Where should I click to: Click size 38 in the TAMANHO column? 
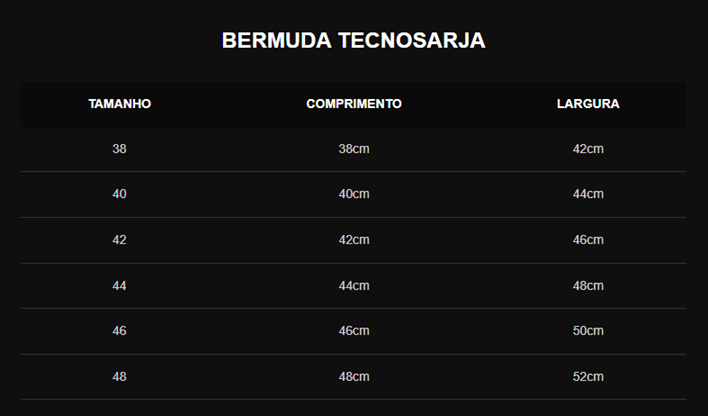[120, 149]
